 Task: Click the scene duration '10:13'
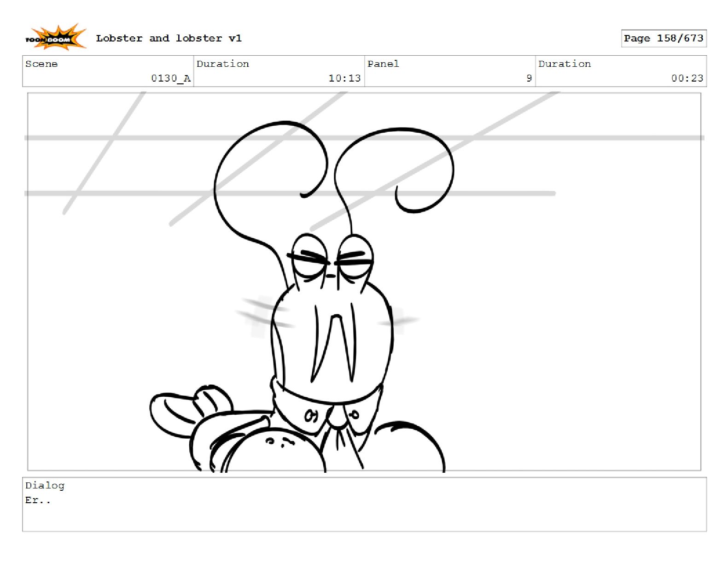[x=344, y=78]
